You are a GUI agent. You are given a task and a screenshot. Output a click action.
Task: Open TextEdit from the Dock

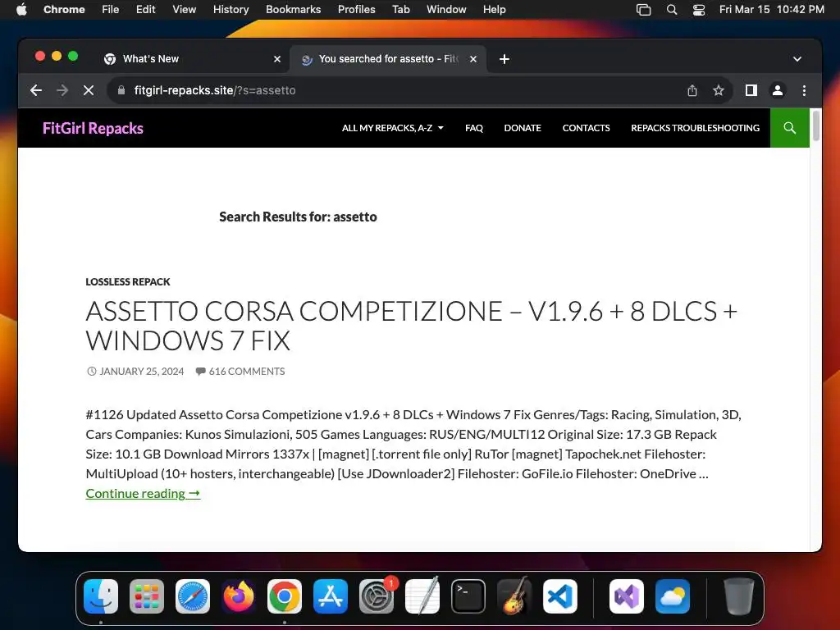pos(422,596)
